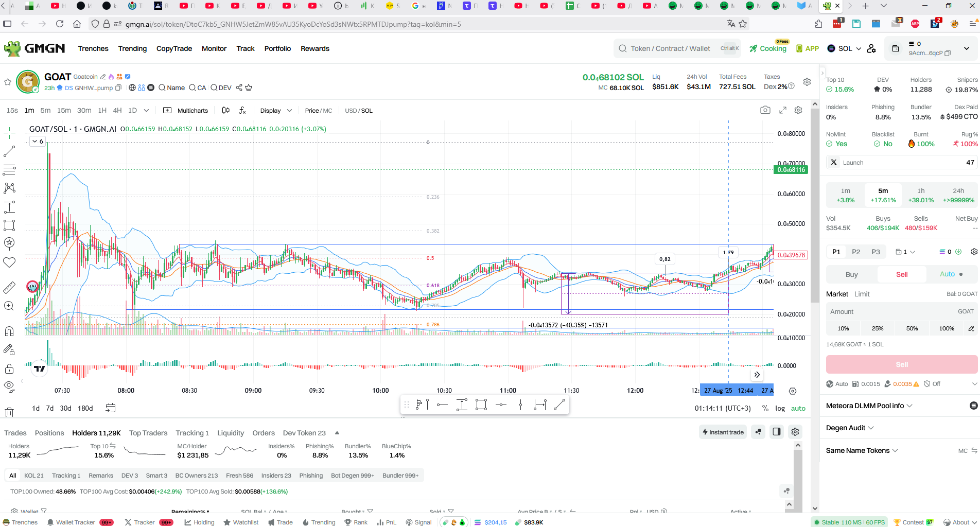Expand Meteora DLMM Pool info

[869, 406]
